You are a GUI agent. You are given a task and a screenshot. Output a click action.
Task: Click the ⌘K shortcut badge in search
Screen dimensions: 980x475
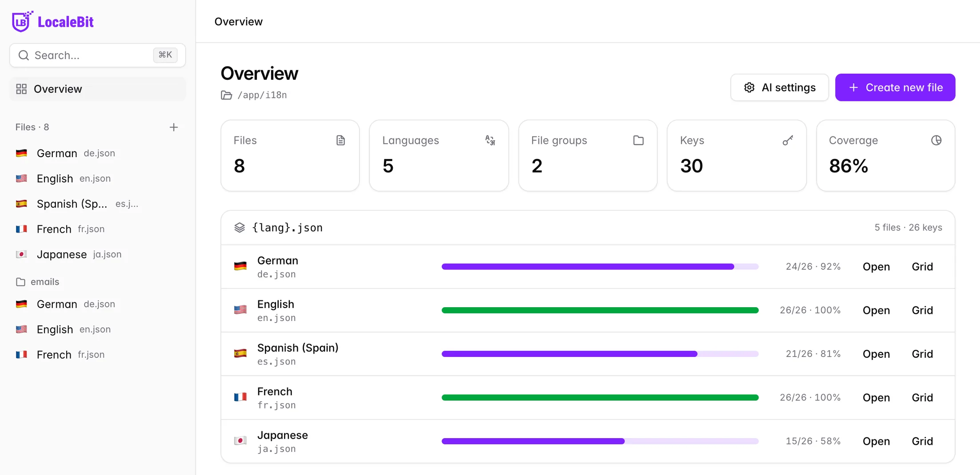coord(165,55)
